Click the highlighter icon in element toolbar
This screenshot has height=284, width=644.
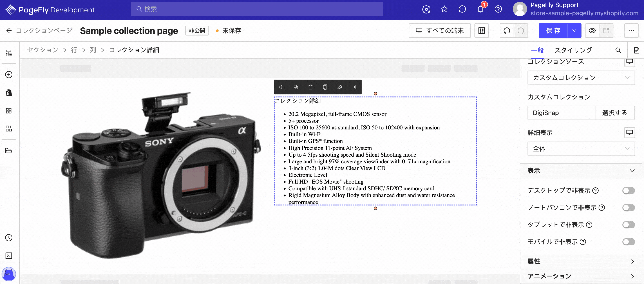point(340,87)
